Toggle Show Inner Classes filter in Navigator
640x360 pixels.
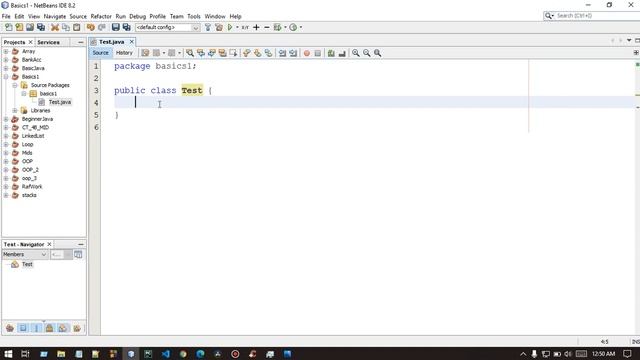click(62, 328)
